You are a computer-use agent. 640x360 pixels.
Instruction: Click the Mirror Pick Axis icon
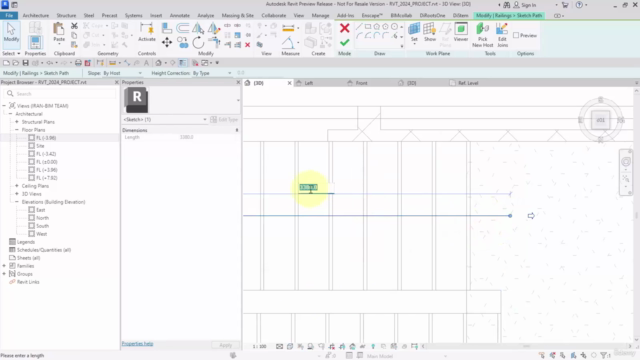pos(198,28)
